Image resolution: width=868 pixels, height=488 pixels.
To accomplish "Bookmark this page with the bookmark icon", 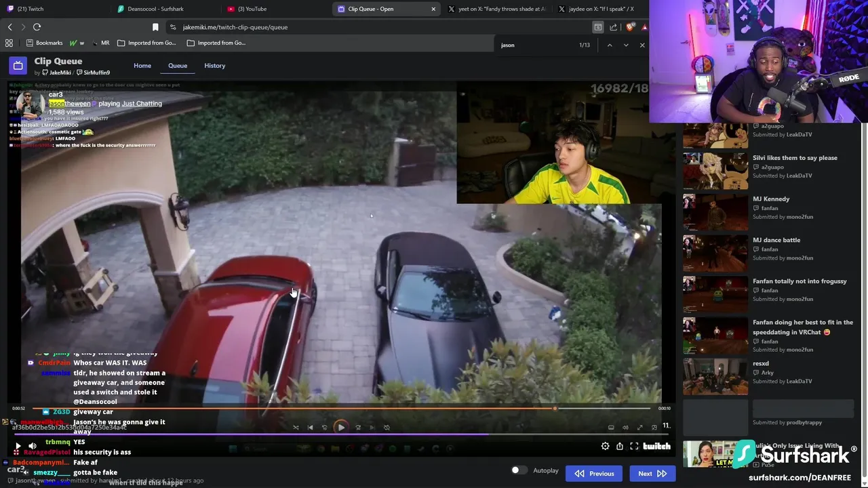I will [155, 27].
